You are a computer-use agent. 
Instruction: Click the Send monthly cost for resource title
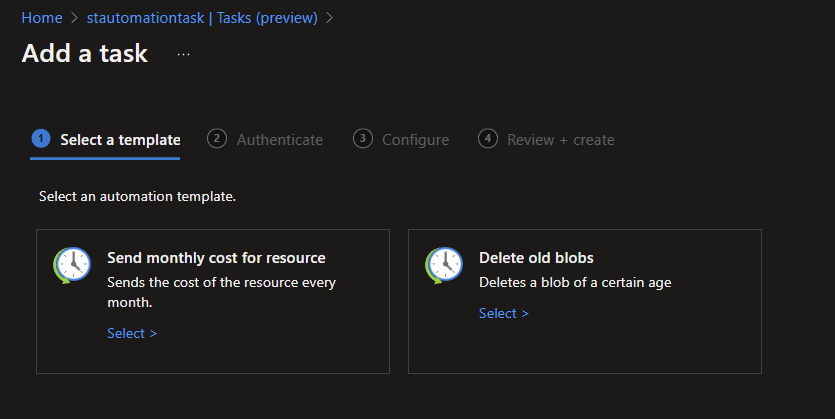coord(216,258)
